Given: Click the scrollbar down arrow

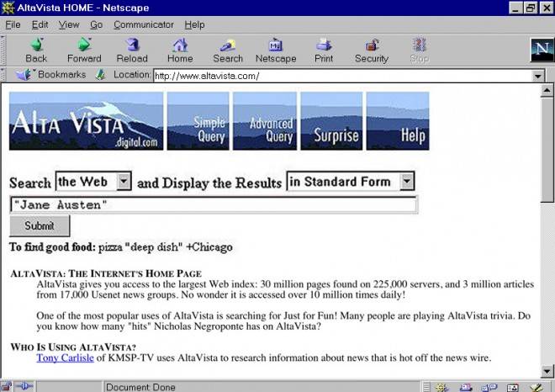Looking at the screenshot, I should click(547, 372).
